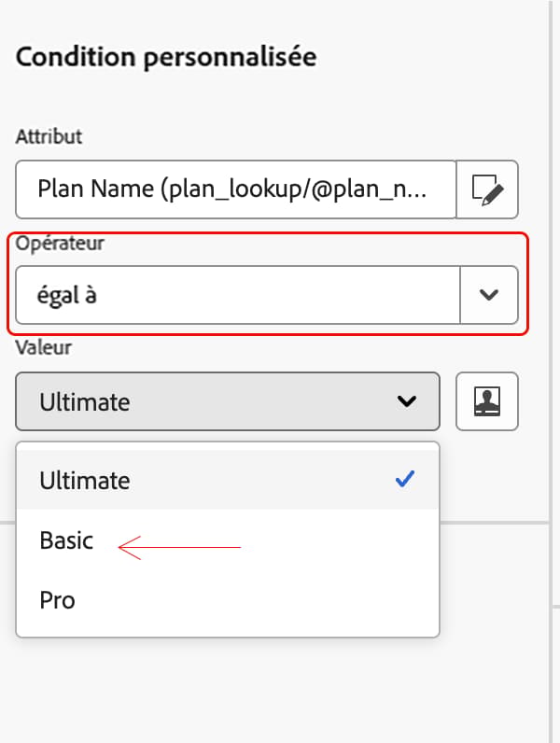Image resolution: width=560 pixels, height=743 pixels.
Task: Pick the checked Ultimate list option
Action: point(228,480)
